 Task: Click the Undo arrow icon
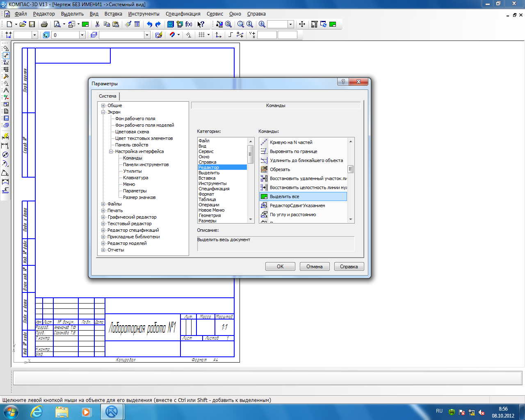pyautogui.click(x=149, y=24)
